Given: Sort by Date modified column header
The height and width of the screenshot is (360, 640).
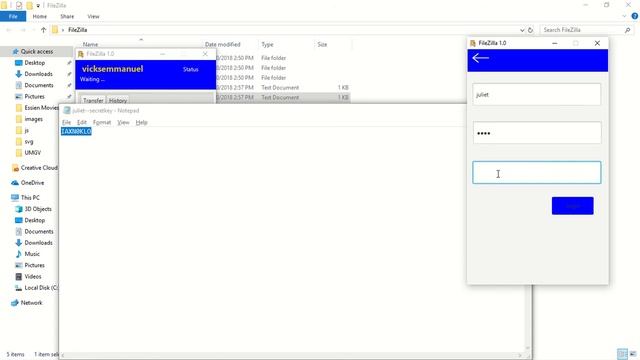Looking at the screenshot, I should point(223,44).
